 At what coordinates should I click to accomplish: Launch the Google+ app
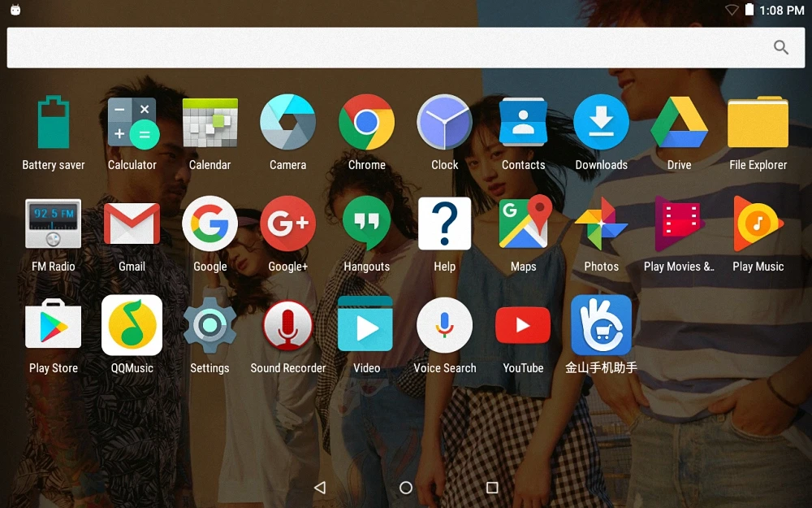tap(288, 224)
